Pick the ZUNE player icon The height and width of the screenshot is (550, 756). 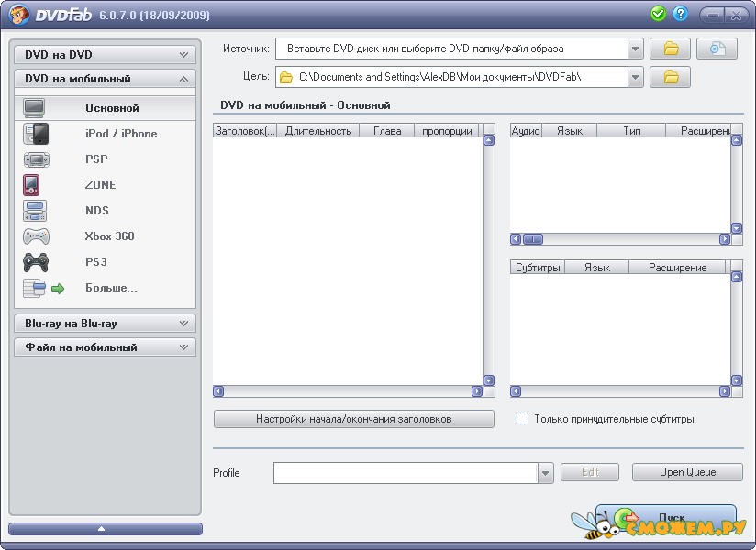tap(31, 185)
